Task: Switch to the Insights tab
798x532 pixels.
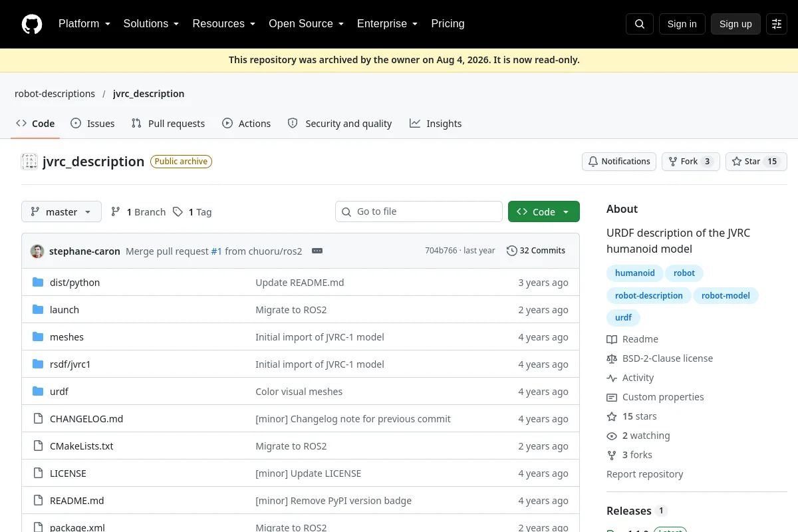Action: coord(436,124)
